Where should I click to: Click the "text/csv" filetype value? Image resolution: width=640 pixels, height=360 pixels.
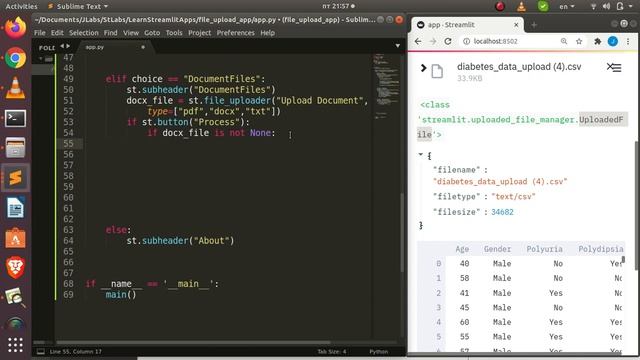[x=513, y=196]
